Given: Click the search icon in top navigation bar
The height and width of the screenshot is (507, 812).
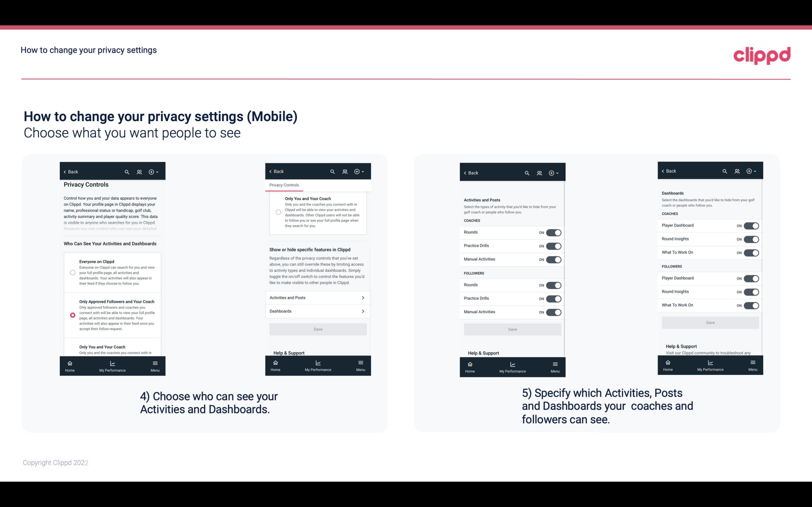Looking at the screenshot, I should pyautogui.click(x=127, y=172).
